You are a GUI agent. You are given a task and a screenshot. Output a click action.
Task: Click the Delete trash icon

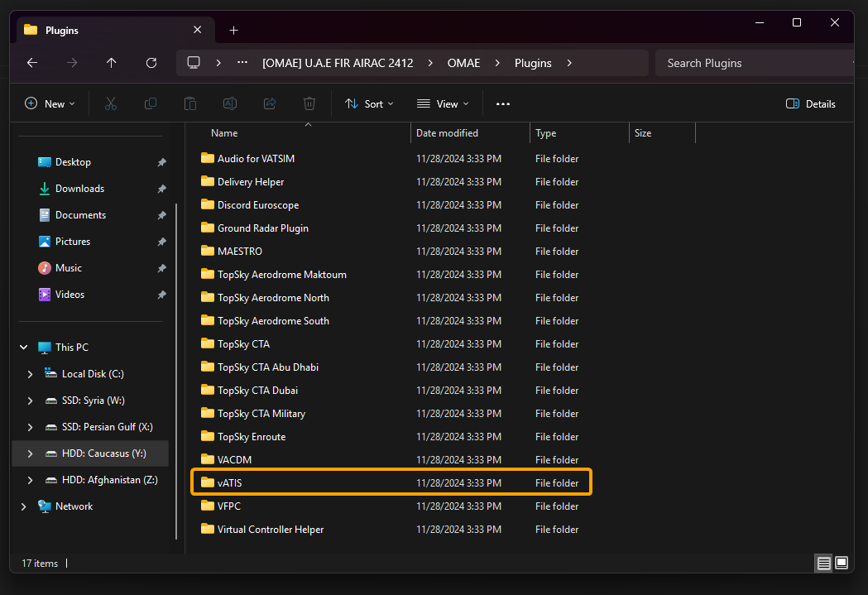309,103
